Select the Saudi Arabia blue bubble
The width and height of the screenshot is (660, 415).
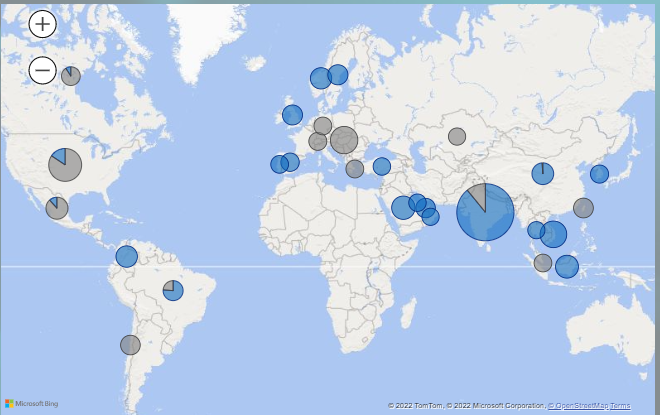point(403,208)
